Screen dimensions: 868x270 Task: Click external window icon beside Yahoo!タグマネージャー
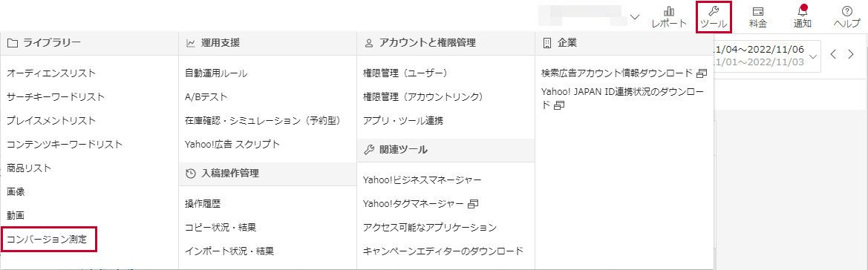pyautogui.click(x=473, y=204)
